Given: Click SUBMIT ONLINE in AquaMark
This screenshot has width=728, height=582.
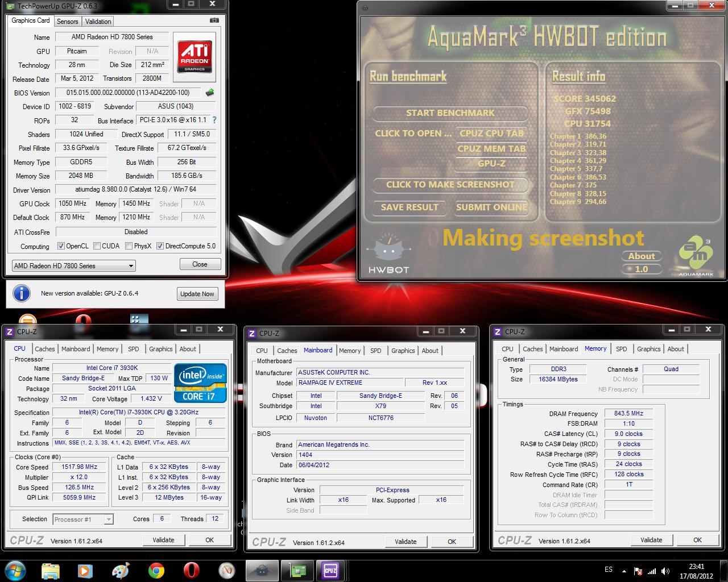Looking at the screenshot, I should [491, 207].
